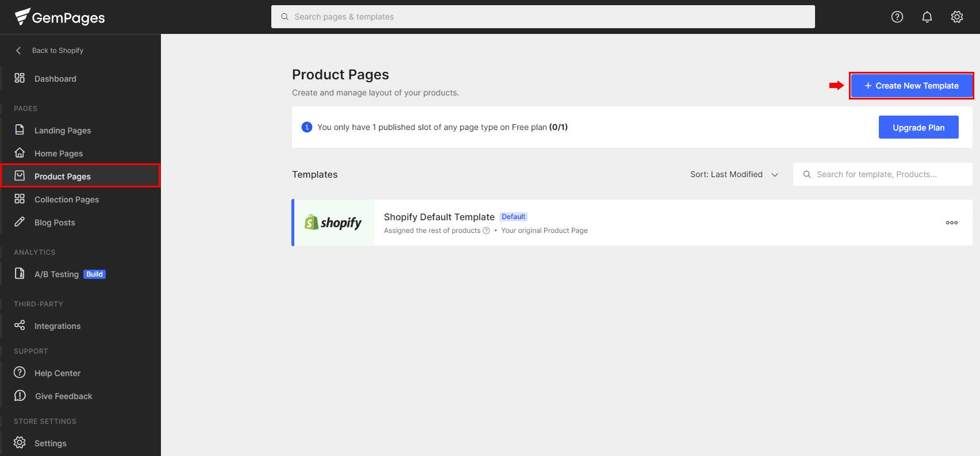Click the Upgrade Plan button
980x456 pixels.
pos(918,127)
